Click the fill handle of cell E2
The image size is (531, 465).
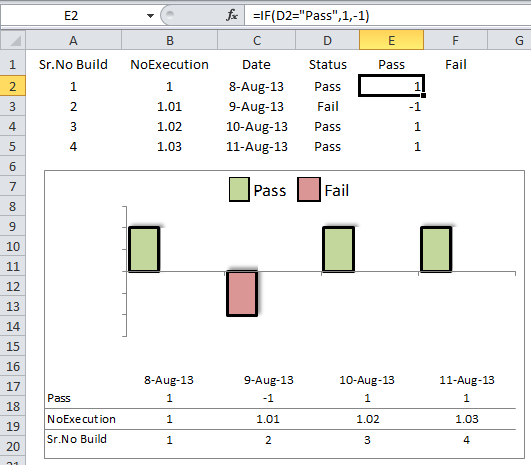pos(423,96)
